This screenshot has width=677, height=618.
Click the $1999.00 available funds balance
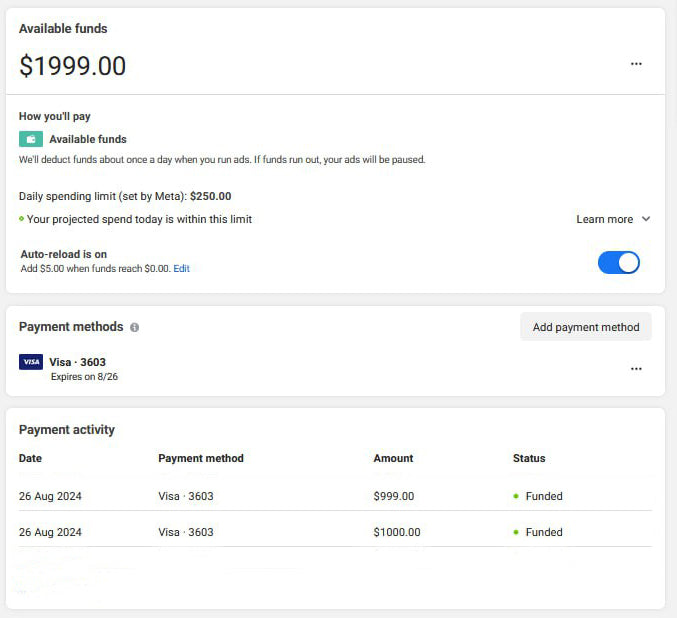coord(73,66)
